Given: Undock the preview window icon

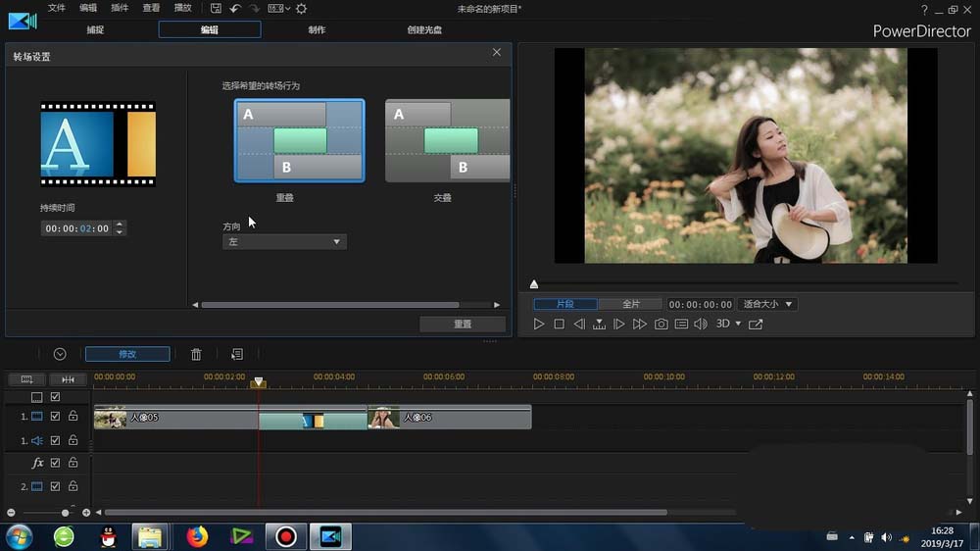Looking at the screenshot, I should pos(756,324).
